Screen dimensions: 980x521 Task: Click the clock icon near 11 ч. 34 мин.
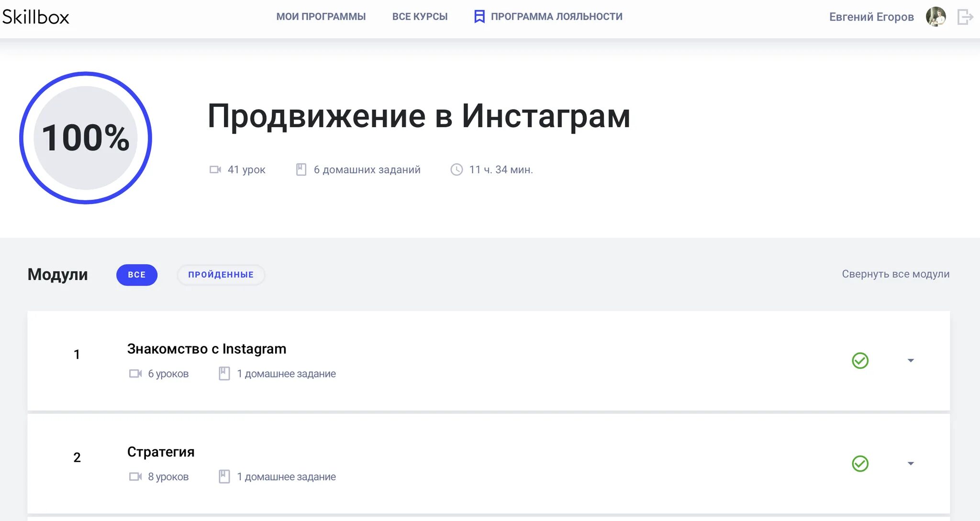pos(457,170)
